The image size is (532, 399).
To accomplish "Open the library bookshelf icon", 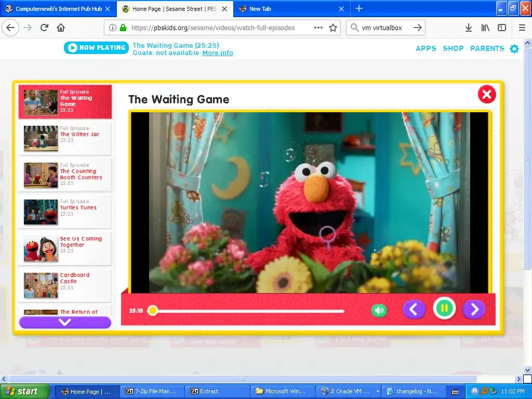I will click(485, 28).
